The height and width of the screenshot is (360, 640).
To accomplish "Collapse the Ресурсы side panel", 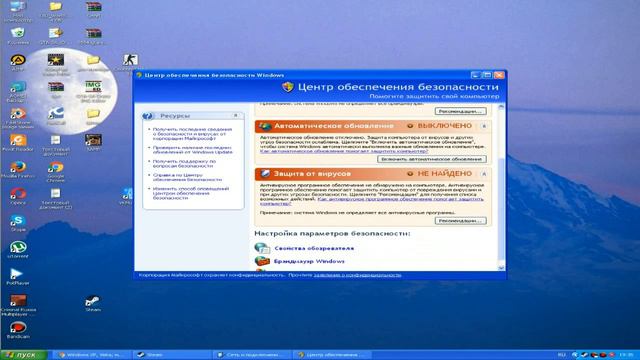I will click(x=236, y=116).
